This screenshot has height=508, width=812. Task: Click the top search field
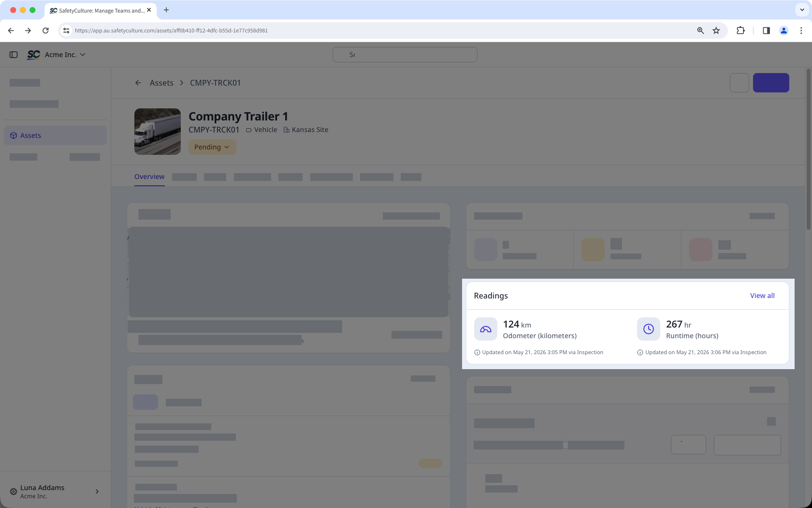point(405,55)
